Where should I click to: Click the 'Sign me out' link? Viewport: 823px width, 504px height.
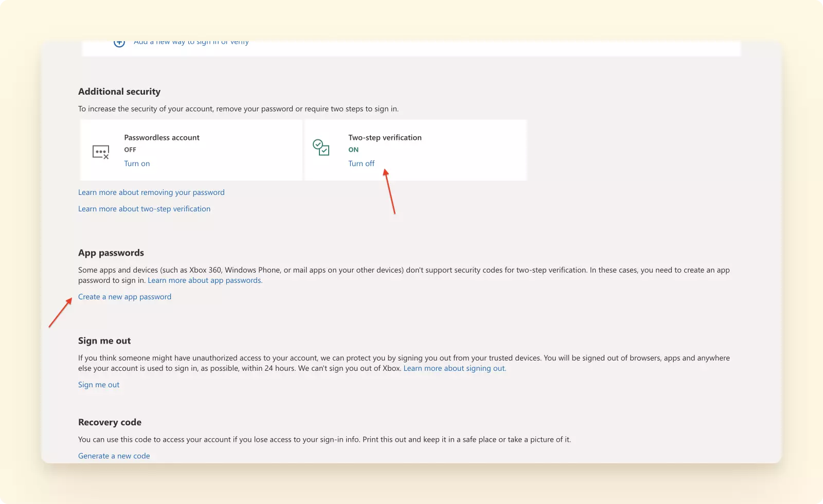point(98,384)
